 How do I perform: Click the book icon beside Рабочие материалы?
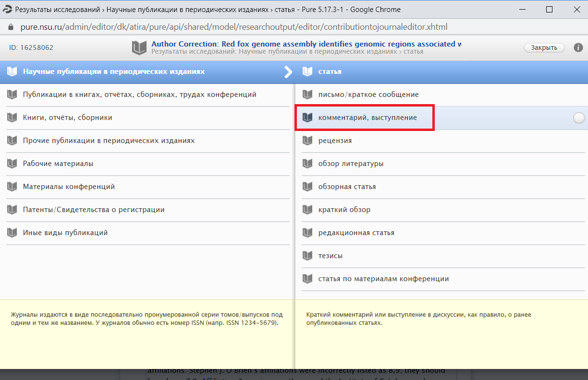click(12, 164)
